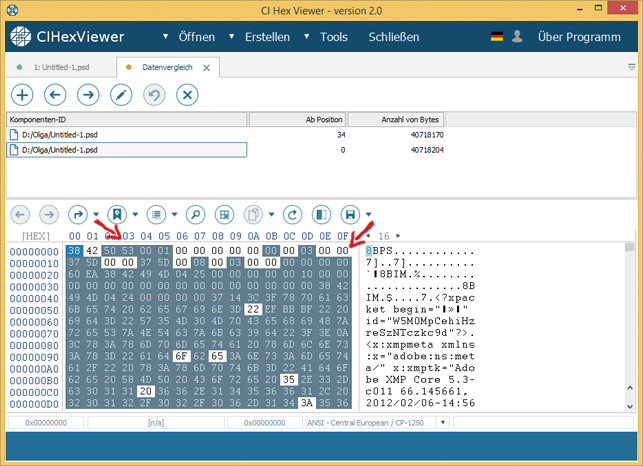Click the bookmark icon
This screenshot has width=643, height=466.
tap(117, 214)
